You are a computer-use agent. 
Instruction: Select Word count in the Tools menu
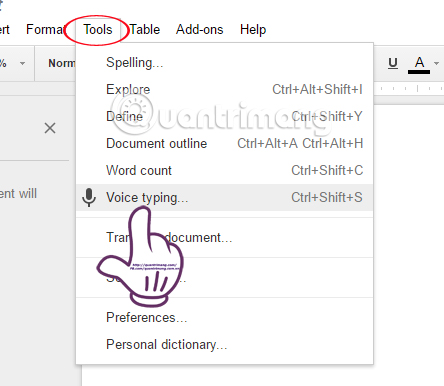(x=224, y=170)
